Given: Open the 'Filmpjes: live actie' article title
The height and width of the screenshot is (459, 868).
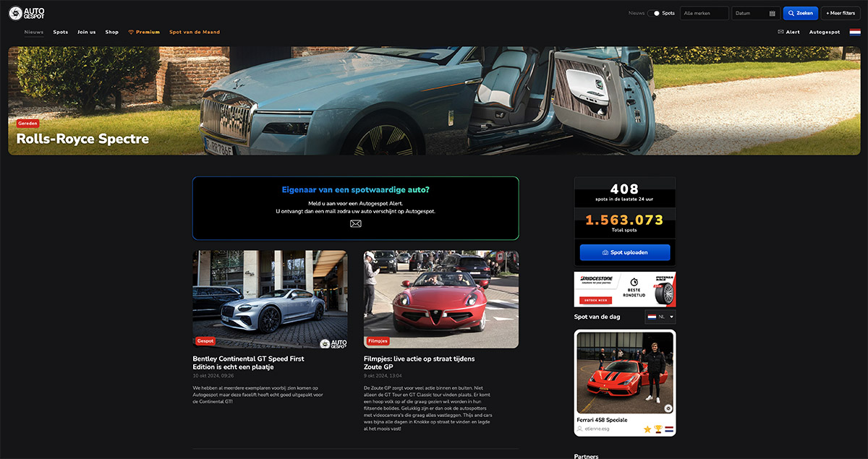Looking at the screenshot, I should pos(420,363).
